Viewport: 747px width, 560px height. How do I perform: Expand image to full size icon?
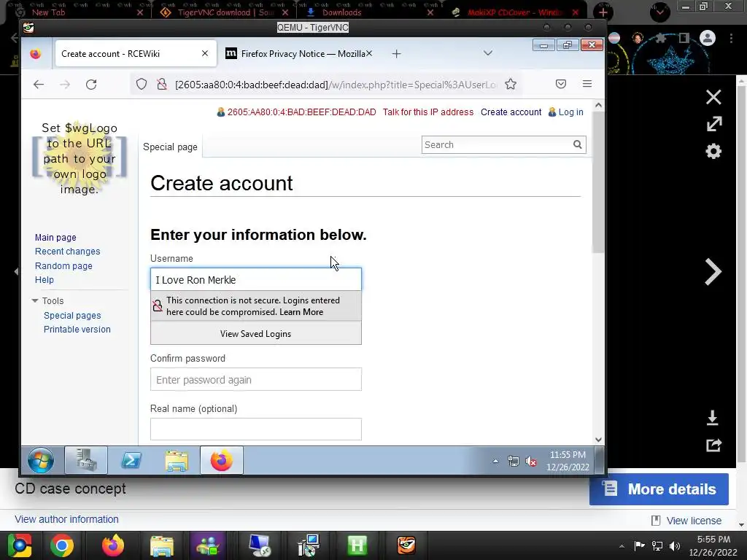[x=713, y=124]
